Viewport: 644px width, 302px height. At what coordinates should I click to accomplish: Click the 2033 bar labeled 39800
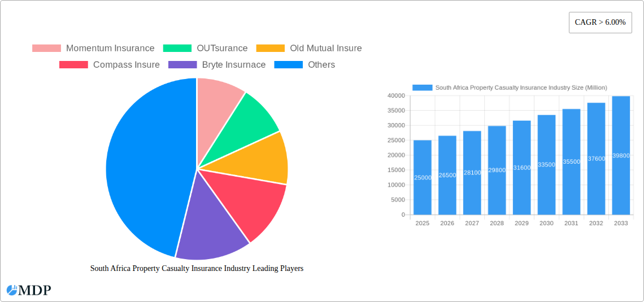click(x=621, y=155)
